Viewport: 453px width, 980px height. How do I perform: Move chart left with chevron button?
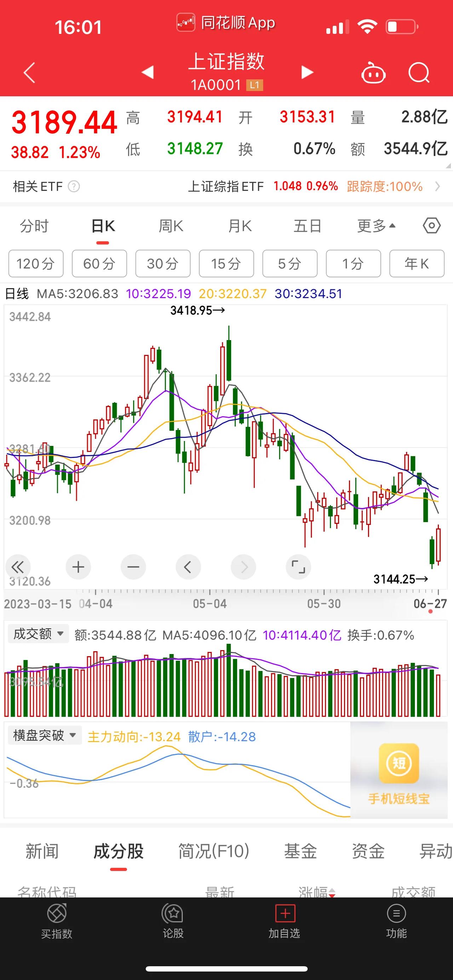tap(188, 567)
